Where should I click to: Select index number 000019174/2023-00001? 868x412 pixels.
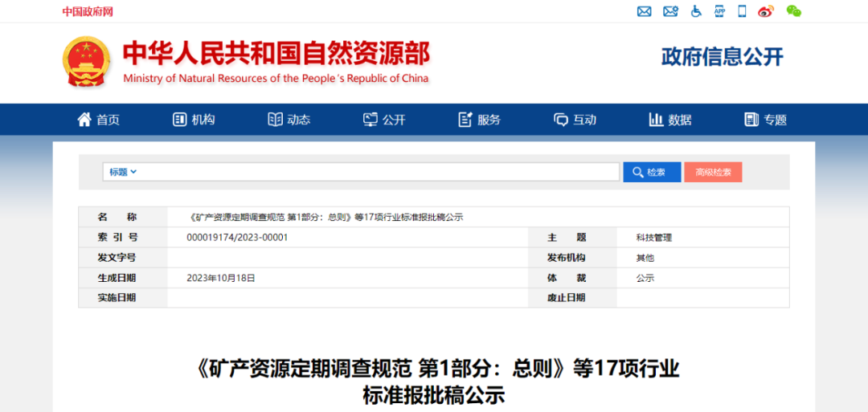point(237,237)
